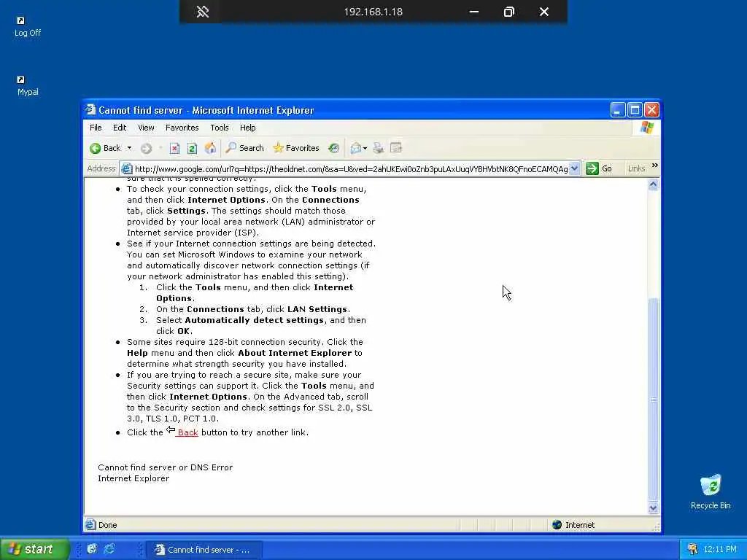The height and width of the screenshot is (560, 747).
Task: Click the vertical scrollbar thumb
Action: click(653, 399)
